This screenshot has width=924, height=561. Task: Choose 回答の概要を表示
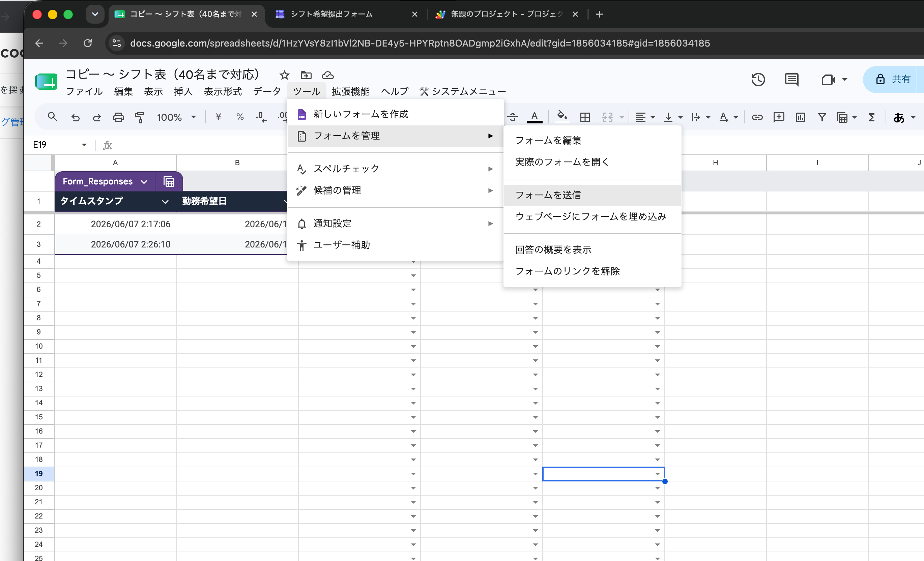pyautogui.click(x=592, y=249)
